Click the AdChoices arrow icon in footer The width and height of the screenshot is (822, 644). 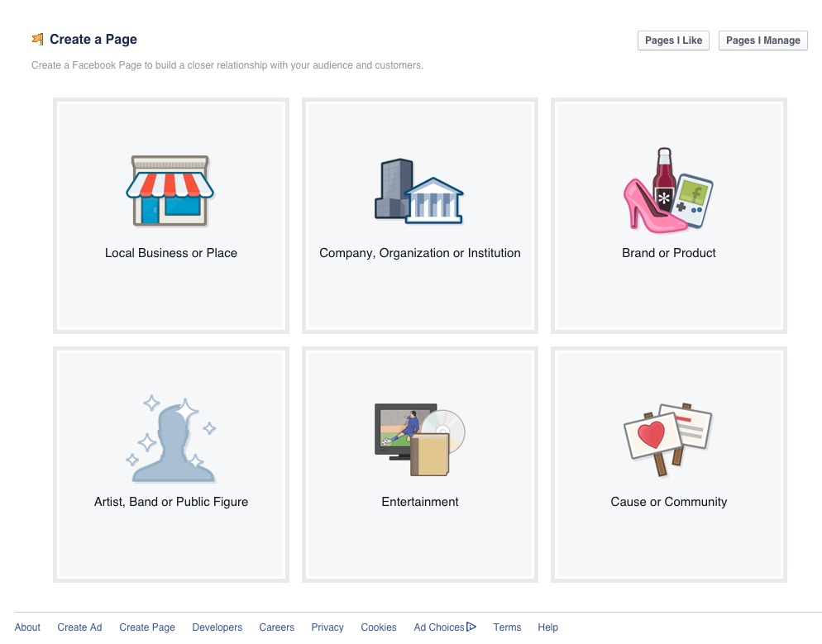pos(471,627)
